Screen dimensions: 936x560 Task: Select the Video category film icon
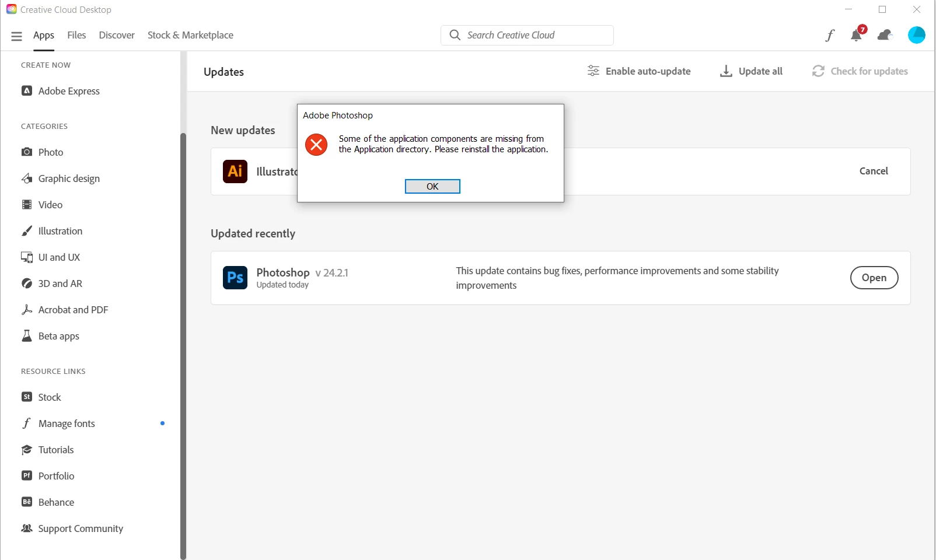(27, 204)
